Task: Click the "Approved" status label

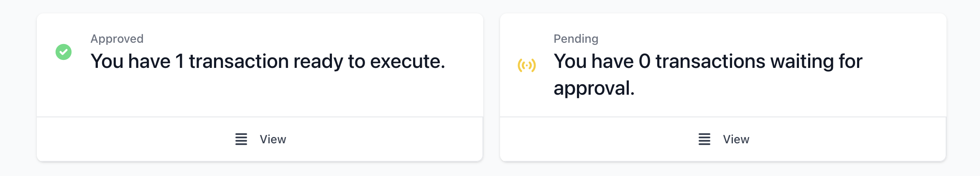Action: [x=117, y=39]
